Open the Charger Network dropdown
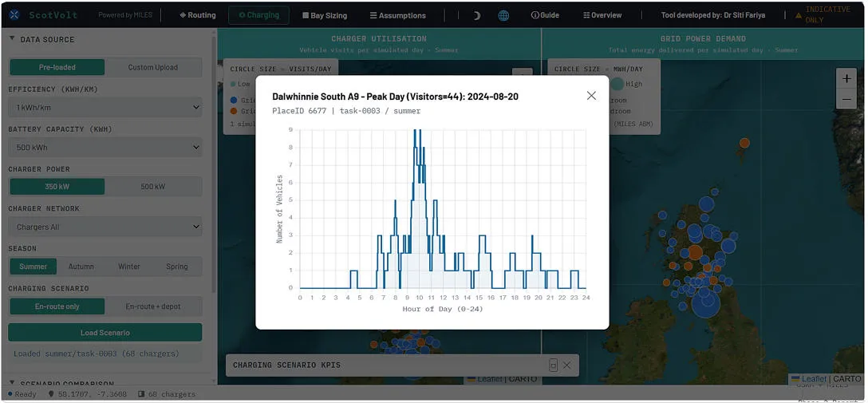This screenshot has height=403, width=868. [105, 227]
